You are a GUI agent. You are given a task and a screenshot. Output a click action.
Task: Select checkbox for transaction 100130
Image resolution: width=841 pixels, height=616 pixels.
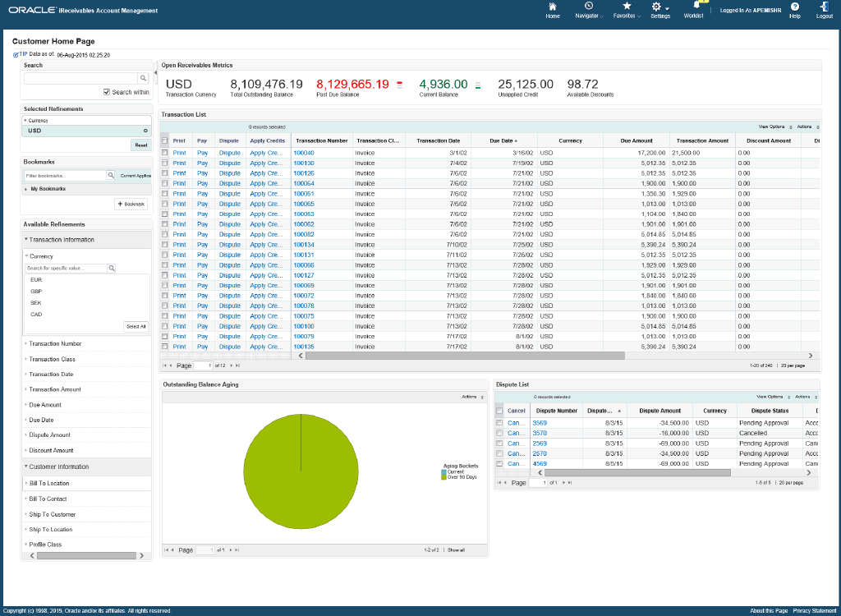[x=164, y=163]
